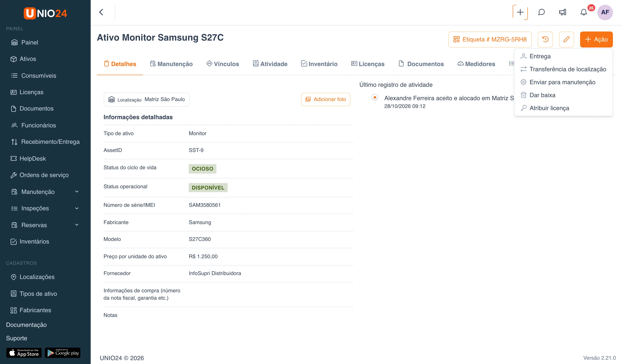Edit asset with the pencil icon
Image resolution: width=622 pixels, height=364 pixels.
click(566, 39)
